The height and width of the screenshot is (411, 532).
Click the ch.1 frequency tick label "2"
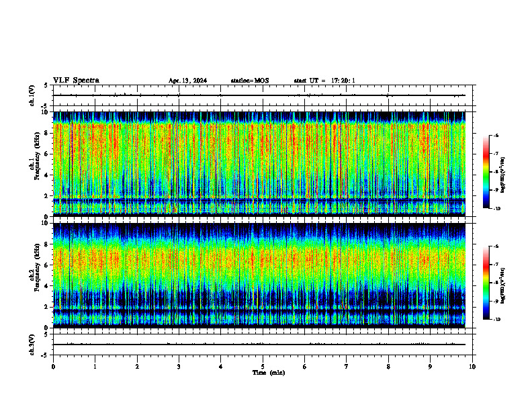click(x=47, y=196)
